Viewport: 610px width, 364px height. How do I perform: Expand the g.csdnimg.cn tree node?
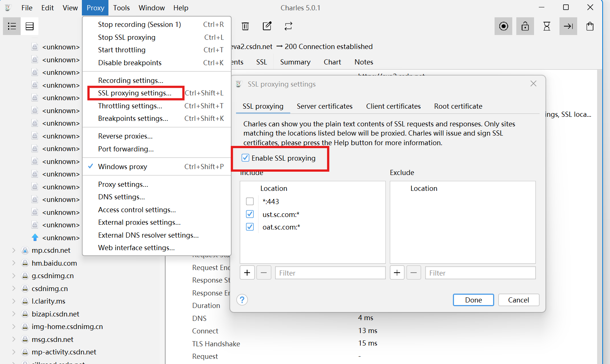14,276
